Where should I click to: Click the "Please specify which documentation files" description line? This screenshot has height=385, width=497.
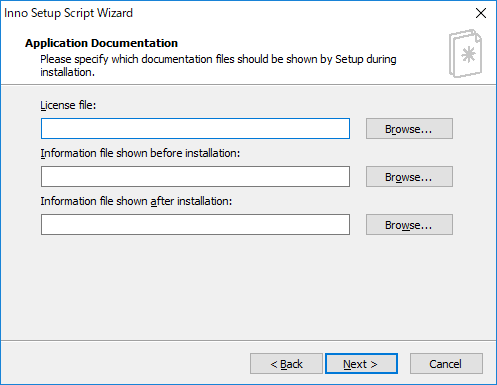pos(218,59)
